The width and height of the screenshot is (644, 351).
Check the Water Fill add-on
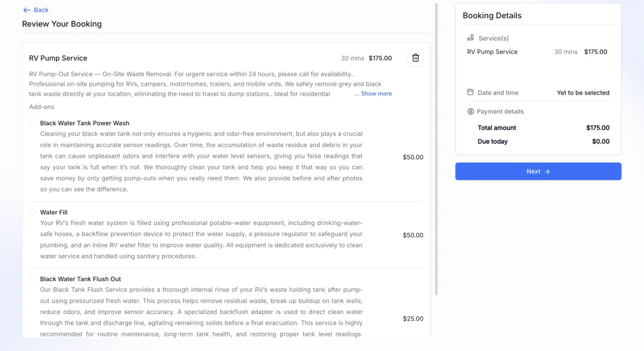(33, 212)
